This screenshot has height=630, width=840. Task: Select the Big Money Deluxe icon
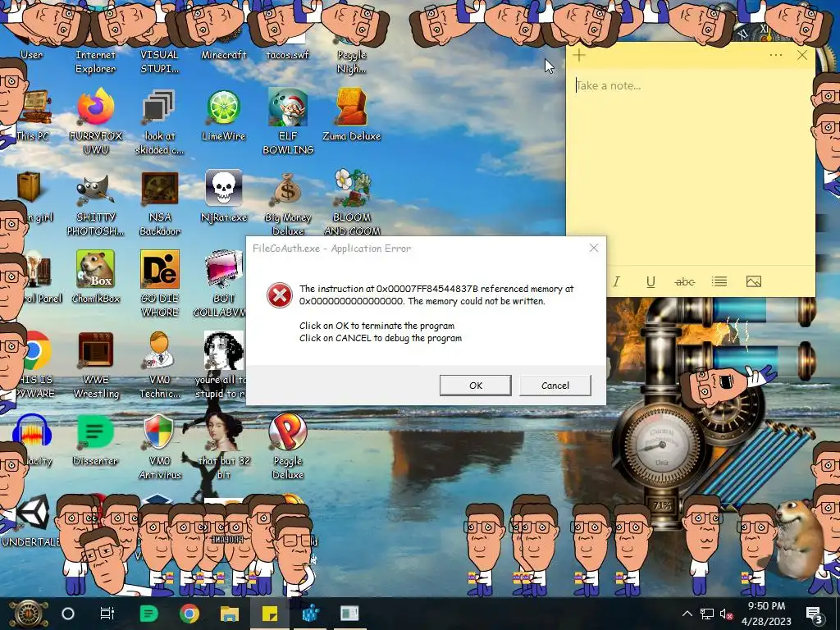click(288, 203)
